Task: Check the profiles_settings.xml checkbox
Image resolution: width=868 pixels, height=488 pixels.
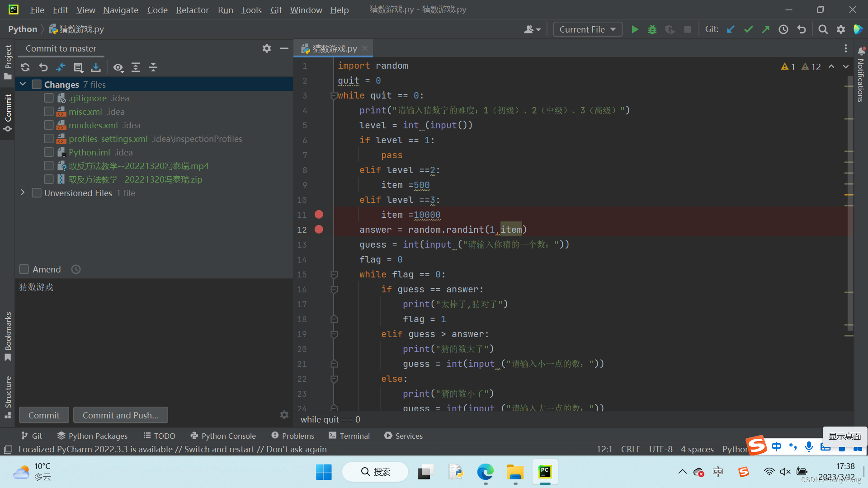Action: coord(49,139)
